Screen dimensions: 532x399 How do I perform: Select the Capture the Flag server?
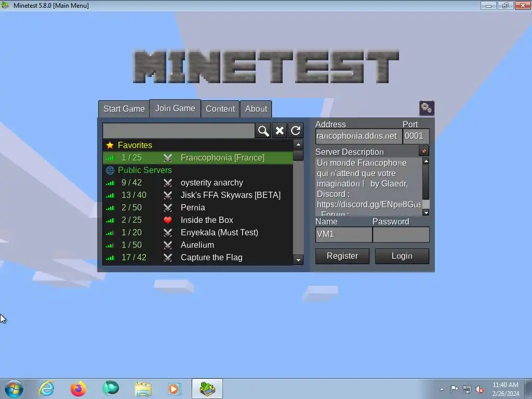(198, 258)
